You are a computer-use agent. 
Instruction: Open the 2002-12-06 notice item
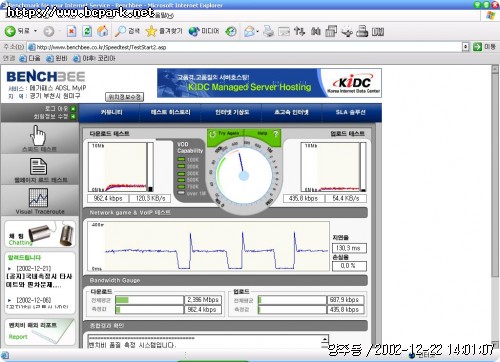click(38, 303)
